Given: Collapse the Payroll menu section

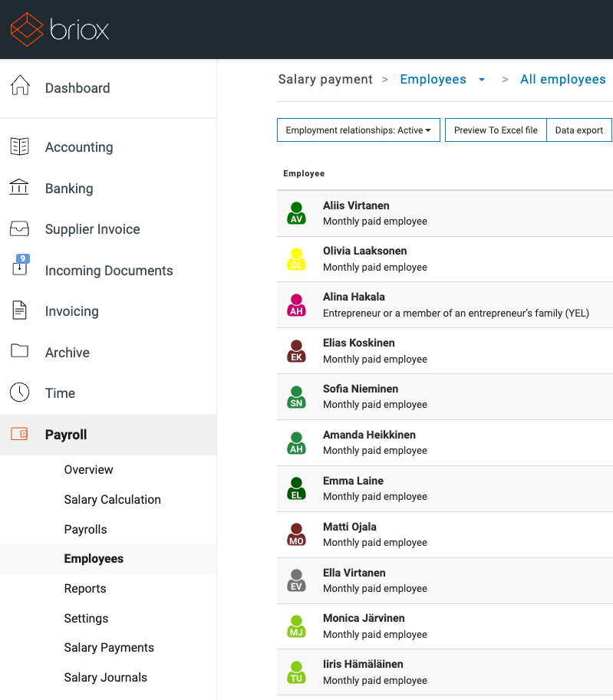Looking at the screenshot, I should click(66, 435).
